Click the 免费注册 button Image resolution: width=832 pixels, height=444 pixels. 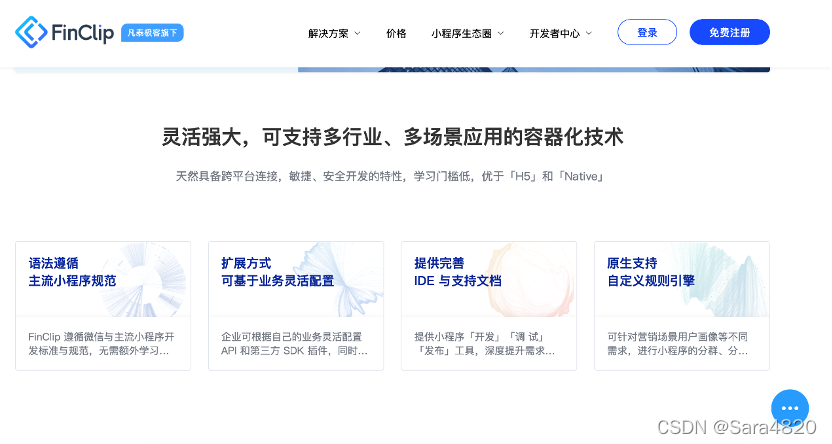tap(730, 32)
